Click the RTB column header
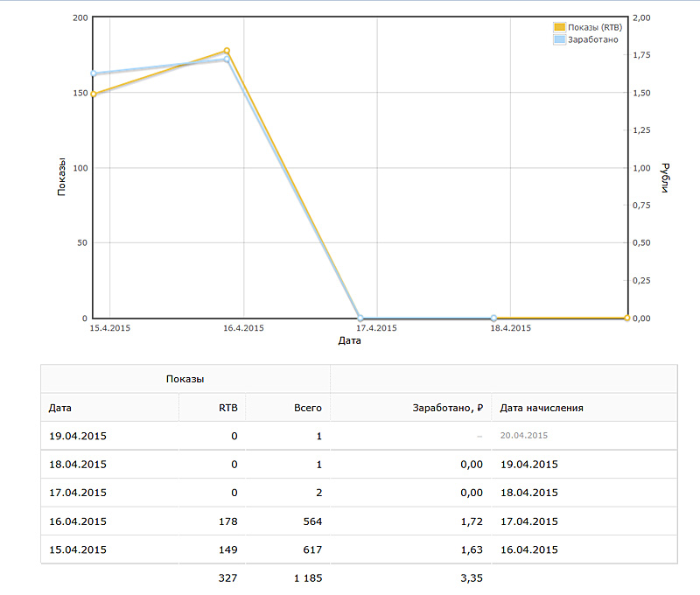 (x=227, y=408)
